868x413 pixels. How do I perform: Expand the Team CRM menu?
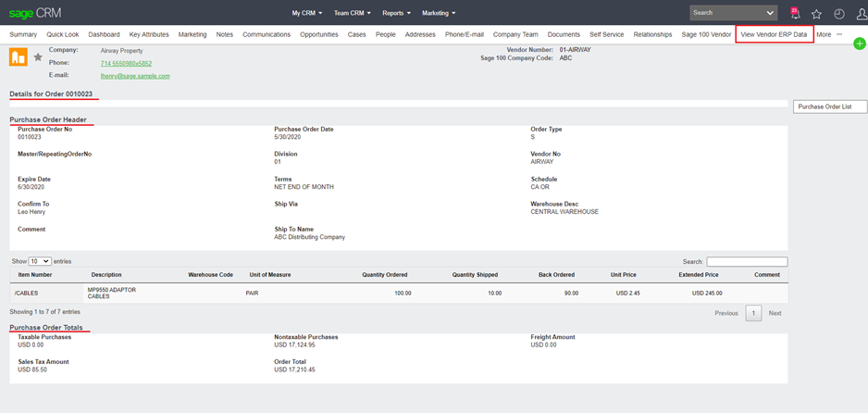click(352, 13)
